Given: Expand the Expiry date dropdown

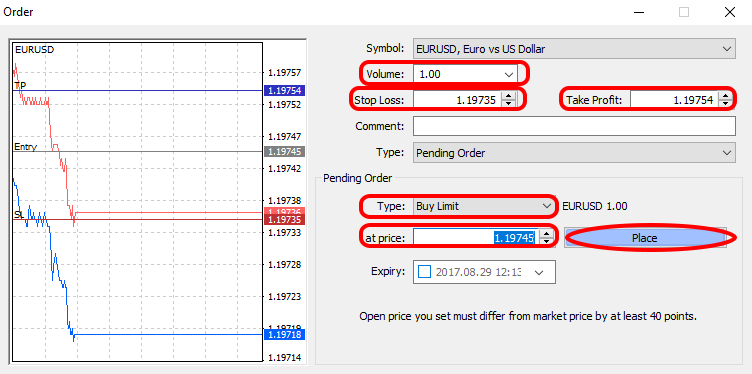Looking at the screenshot, I should 539,272.
